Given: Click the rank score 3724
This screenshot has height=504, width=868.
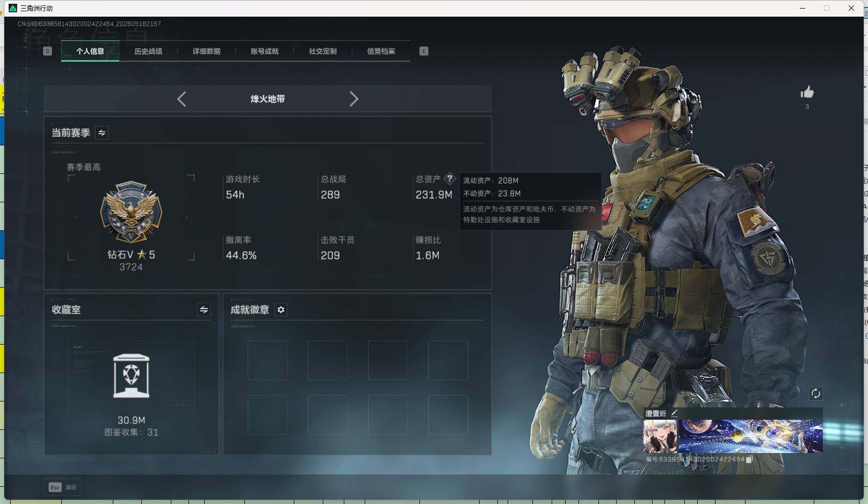Looking at the screenshot, I should [x=131, y=267].
